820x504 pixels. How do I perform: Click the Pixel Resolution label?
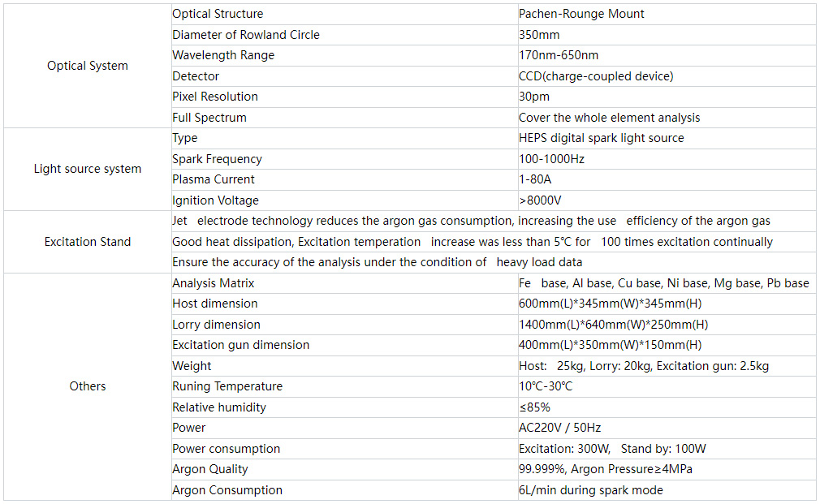click(215, 97)
